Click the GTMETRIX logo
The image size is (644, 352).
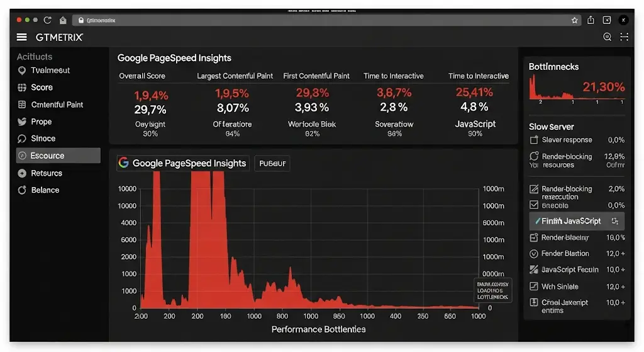point(59,37)
